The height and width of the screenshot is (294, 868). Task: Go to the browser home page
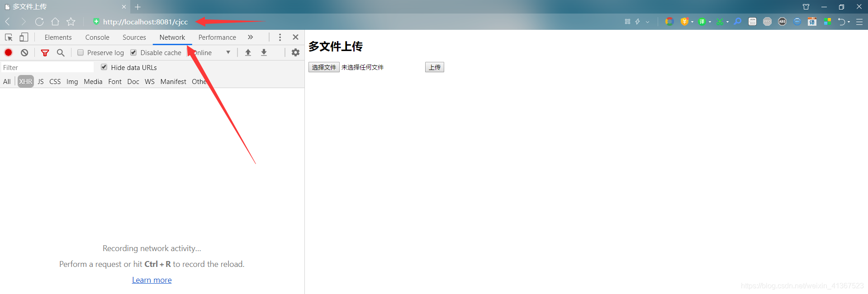55,22
